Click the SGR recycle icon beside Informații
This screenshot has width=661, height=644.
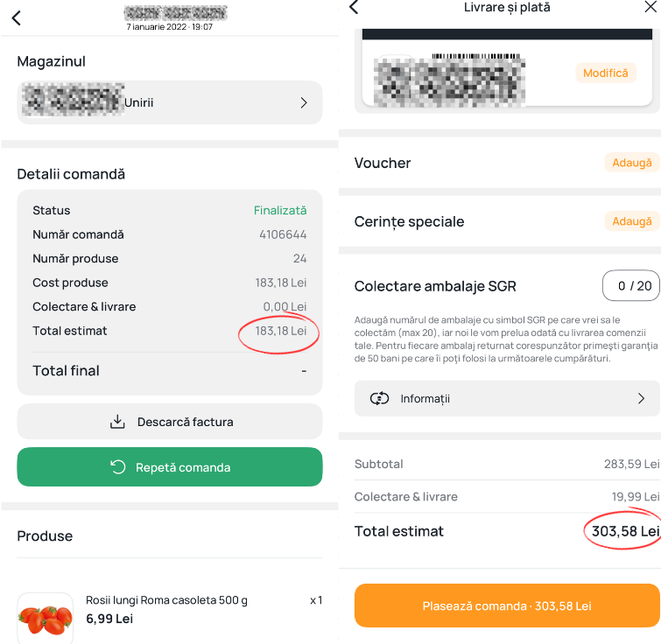(x=379, y=399)
